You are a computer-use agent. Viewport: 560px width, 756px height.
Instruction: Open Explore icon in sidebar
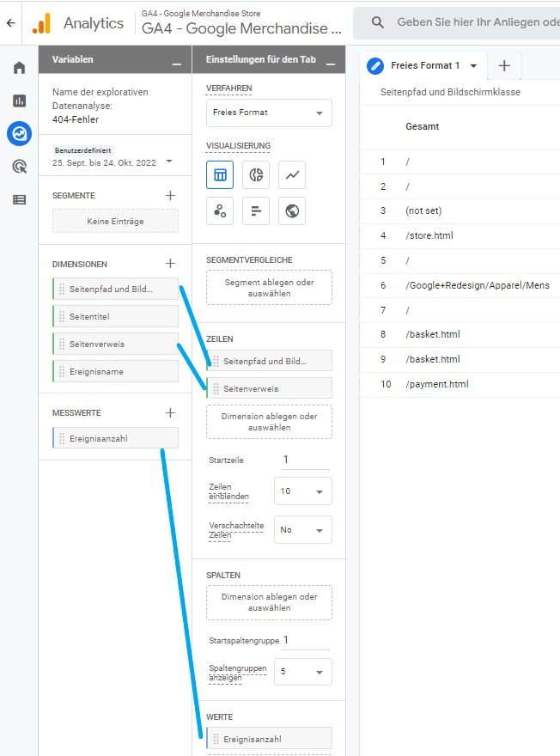point(19,133)
